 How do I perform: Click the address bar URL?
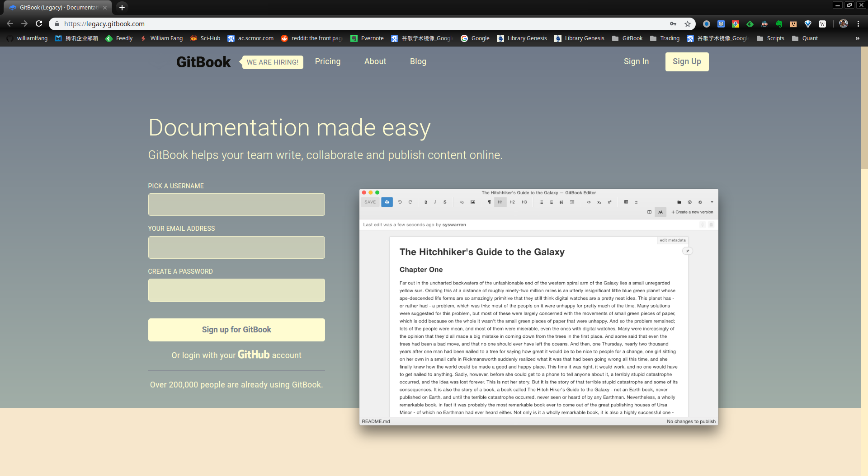104,24
